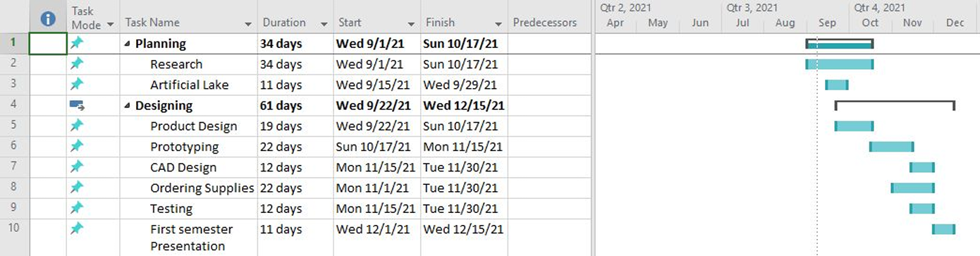
Task: Click the auto-schedule icon for Designing row
Action: pos(77,105)
